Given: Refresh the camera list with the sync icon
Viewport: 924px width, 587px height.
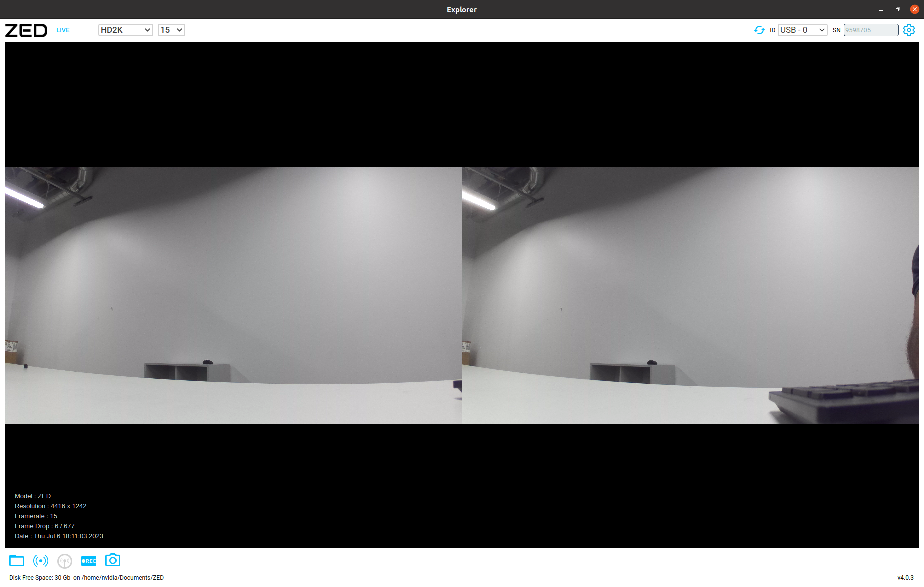Looking at the screenshot, I should click(759, 30).
